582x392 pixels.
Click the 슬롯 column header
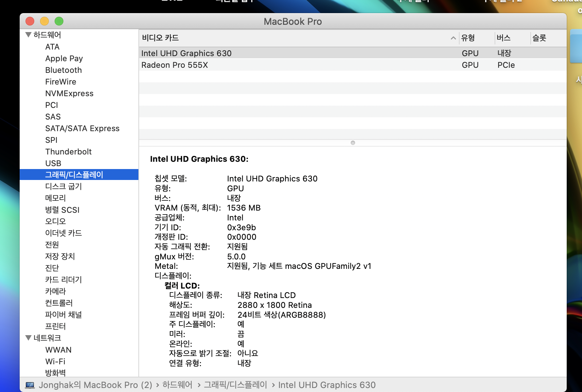(539, 38)
